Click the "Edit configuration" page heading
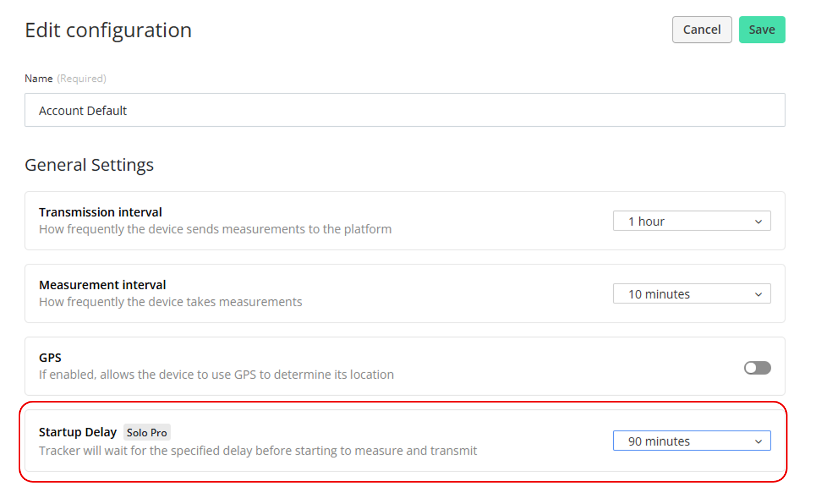Viewport: 814px width, 504px height. pos(108,30)
